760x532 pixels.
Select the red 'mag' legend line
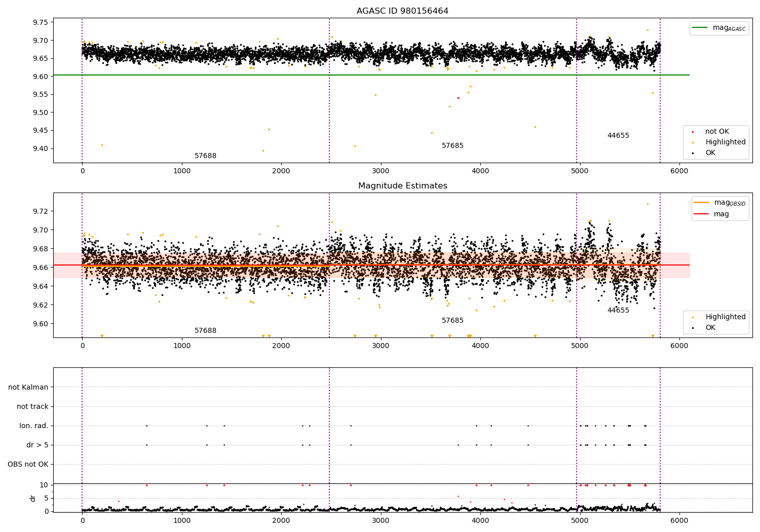pos(702,214)
